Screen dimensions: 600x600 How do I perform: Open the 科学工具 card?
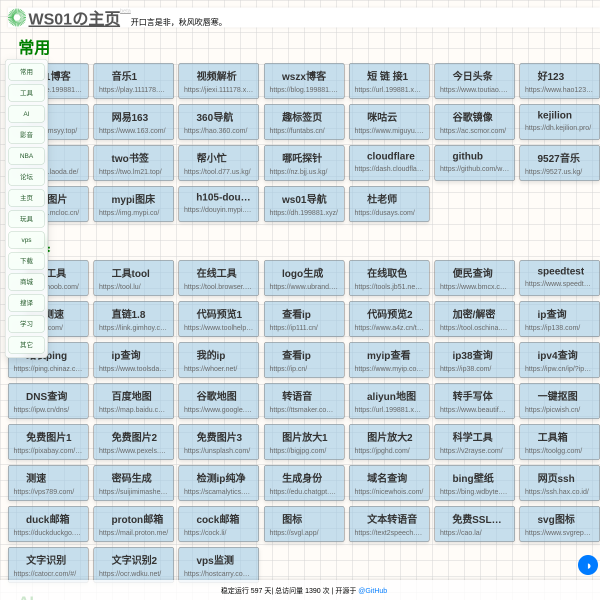click(474, 442)
